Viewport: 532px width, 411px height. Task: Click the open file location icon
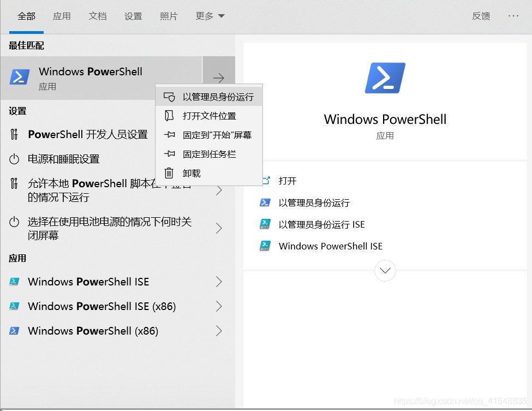(169, 116)
